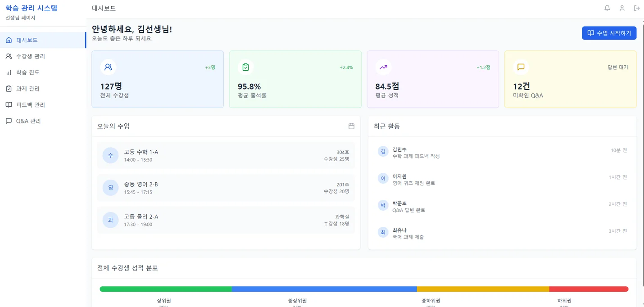Click the notification bell icon
The image size is (644, 307).
coord(607,8)
